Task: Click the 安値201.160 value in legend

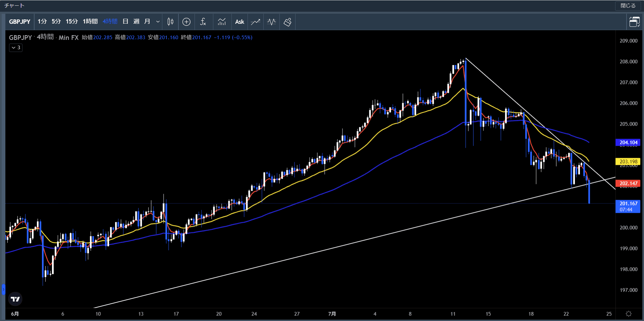Action: click(163, 38)
